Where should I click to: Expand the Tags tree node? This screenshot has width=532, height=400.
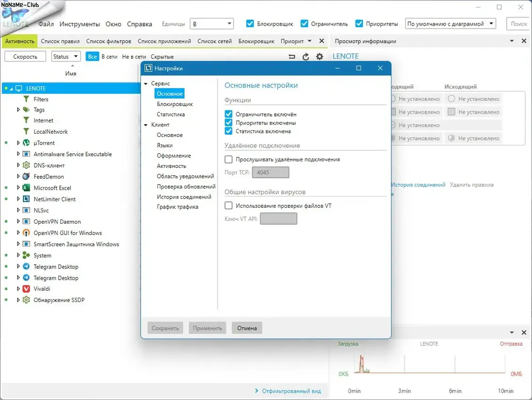coord(18,109)
